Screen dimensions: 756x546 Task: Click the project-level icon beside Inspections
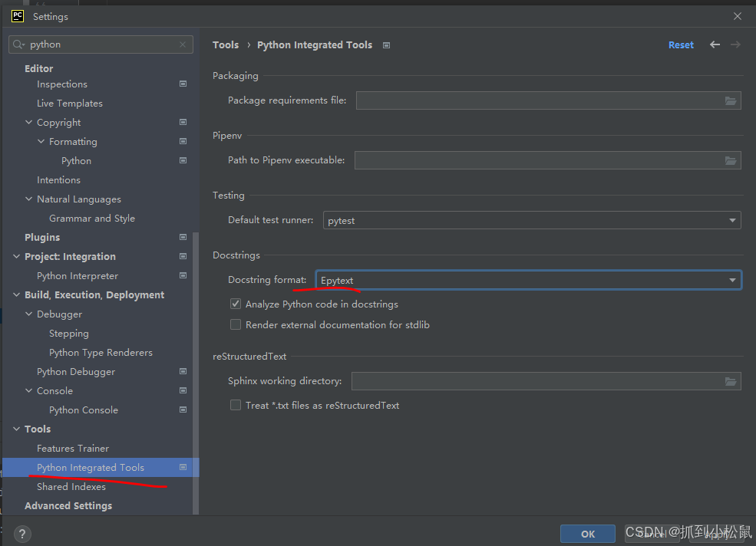[183, 84]
